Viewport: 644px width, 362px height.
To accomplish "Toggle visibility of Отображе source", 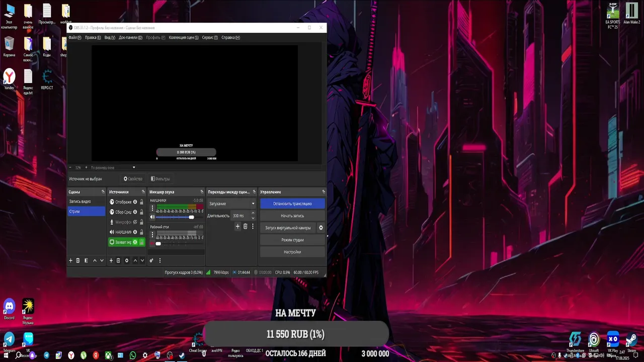I will [x=135, y=202].
